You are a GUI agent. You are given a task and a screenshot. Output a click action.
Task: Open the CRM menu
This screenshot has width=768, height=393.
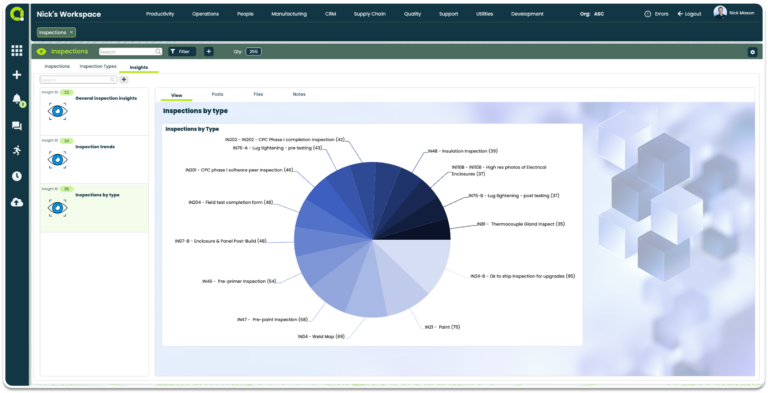tap(330, 14)
